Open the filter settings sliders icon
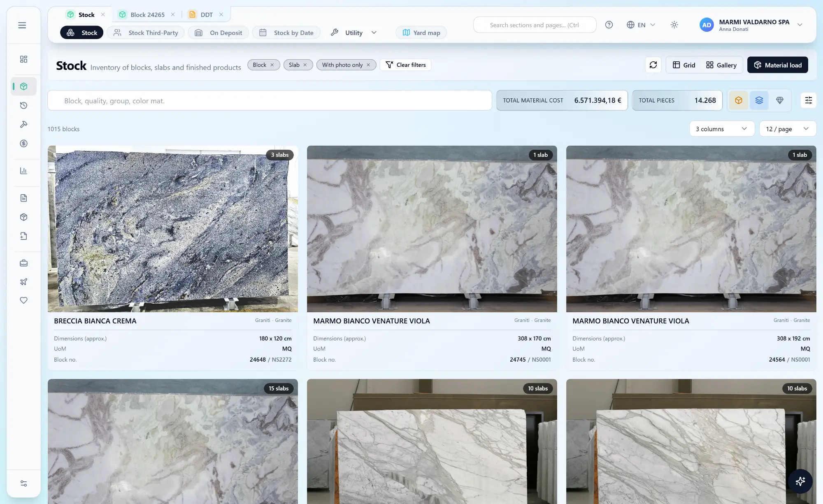 (808, 100)
